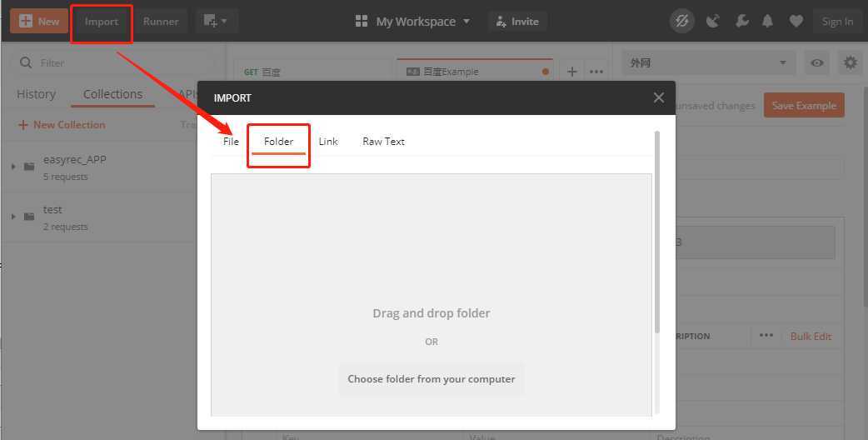The image size is (868, 440).
Task: Open the 百度Example tab
Action: point(475,72)
